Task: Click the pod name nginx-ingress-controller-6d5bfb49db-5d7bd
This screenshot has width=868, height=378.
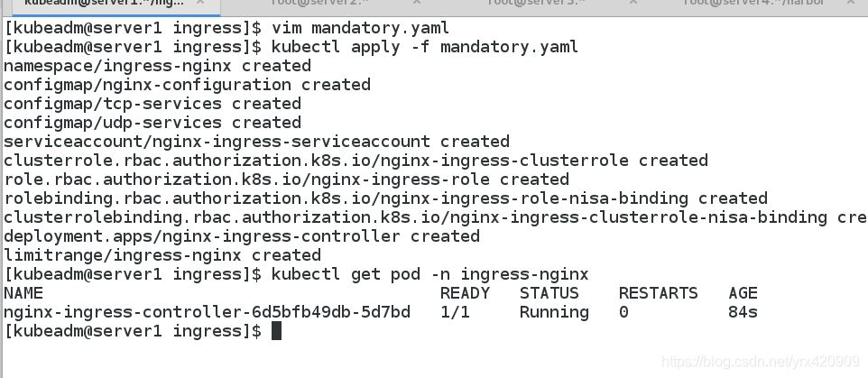Action: point(207,312)
